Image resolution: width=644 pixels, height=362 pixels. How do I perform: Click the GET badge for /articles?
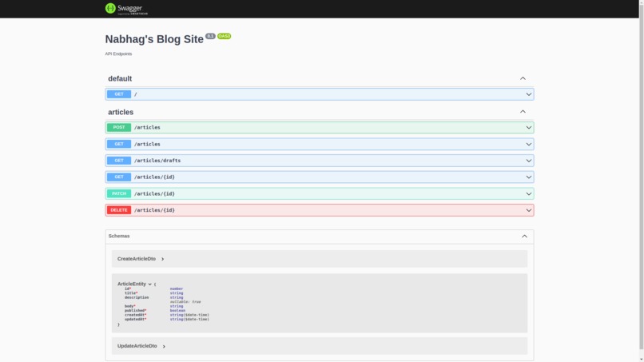[119, 144]
